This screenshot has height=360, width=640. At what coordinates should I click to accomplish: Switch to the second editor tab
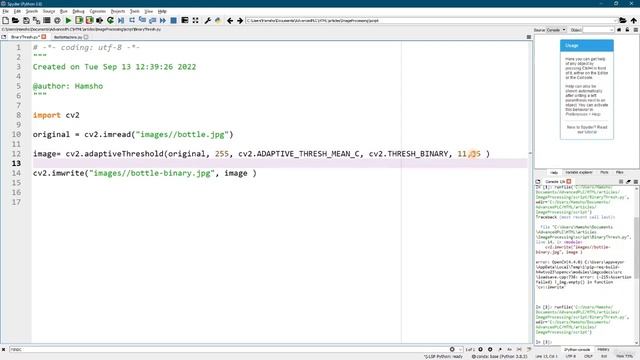68,37
